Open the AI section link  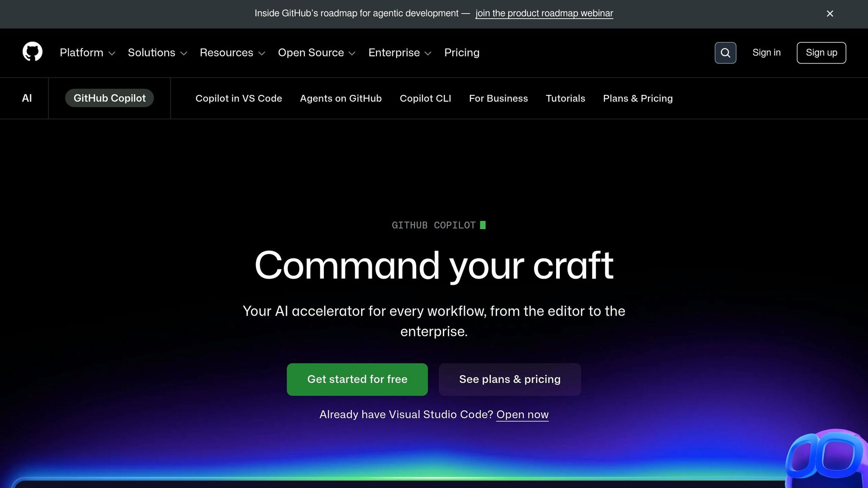coord(27,98)
